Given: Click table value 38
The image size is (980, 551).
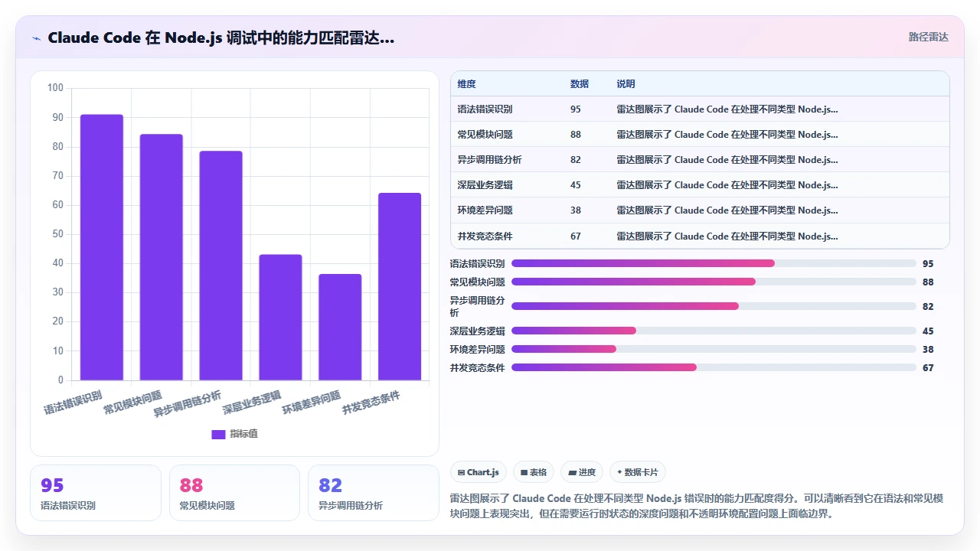Looking at the screenshot, I should pyautogui.click(x=576, y=210).
